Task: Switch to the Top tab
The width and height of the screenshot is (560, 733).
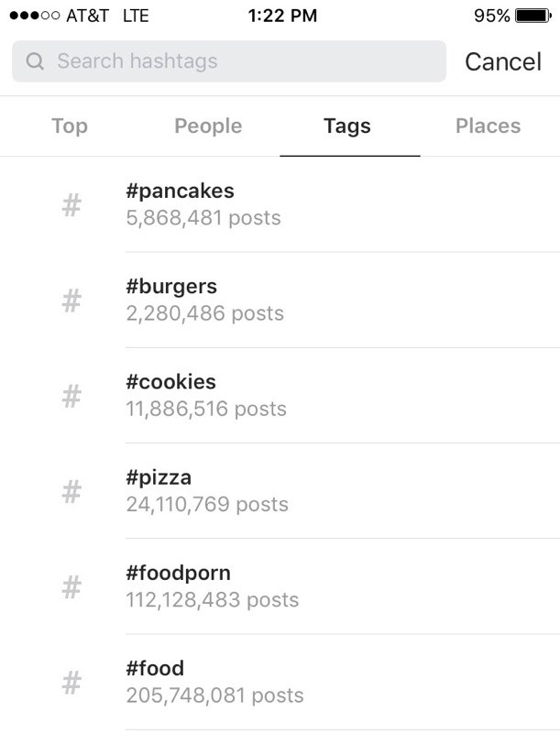Action: pos(70,126)
